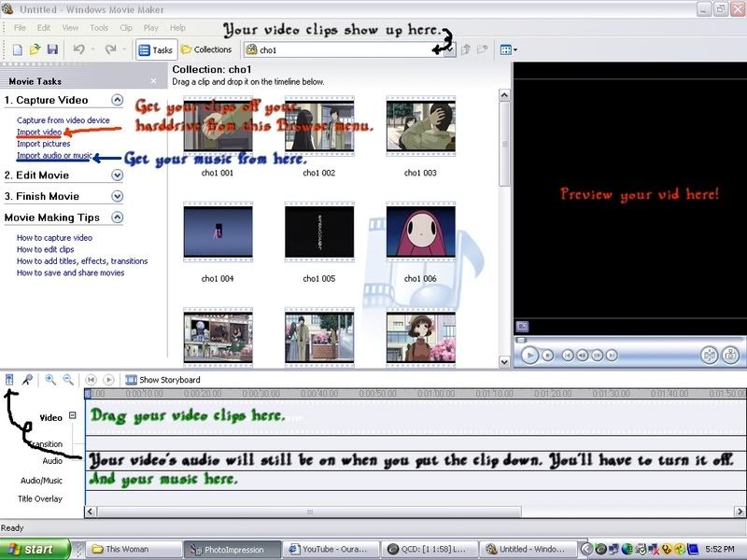Split the clip at current frame
This screenshot has width=747, height=560.
click(x=710, y=356)
